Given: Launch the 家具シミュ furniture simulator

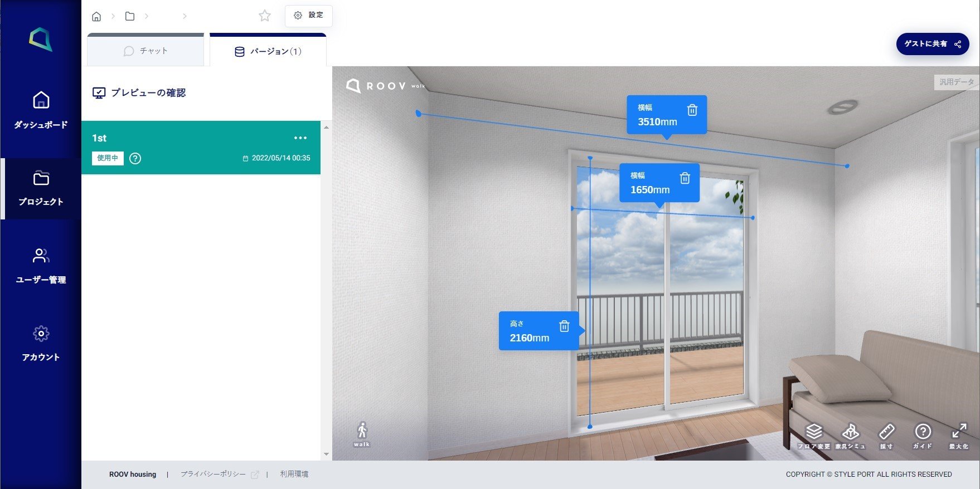Looking at the screenshot, I should 850,435.
